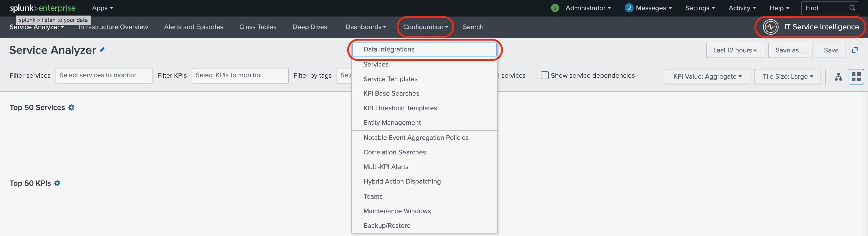Screen dimensions: 868x236
Task: Go to Entity Management
Action: (x=424, y=122)
